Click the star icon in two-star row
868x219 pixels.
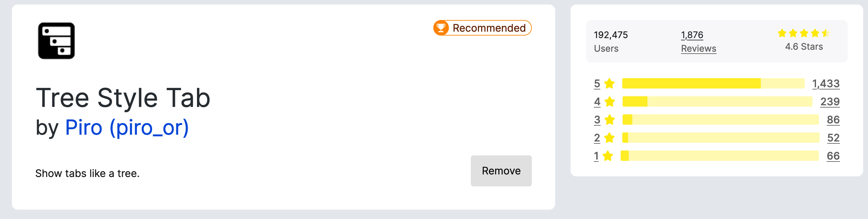tap(609, 138)
